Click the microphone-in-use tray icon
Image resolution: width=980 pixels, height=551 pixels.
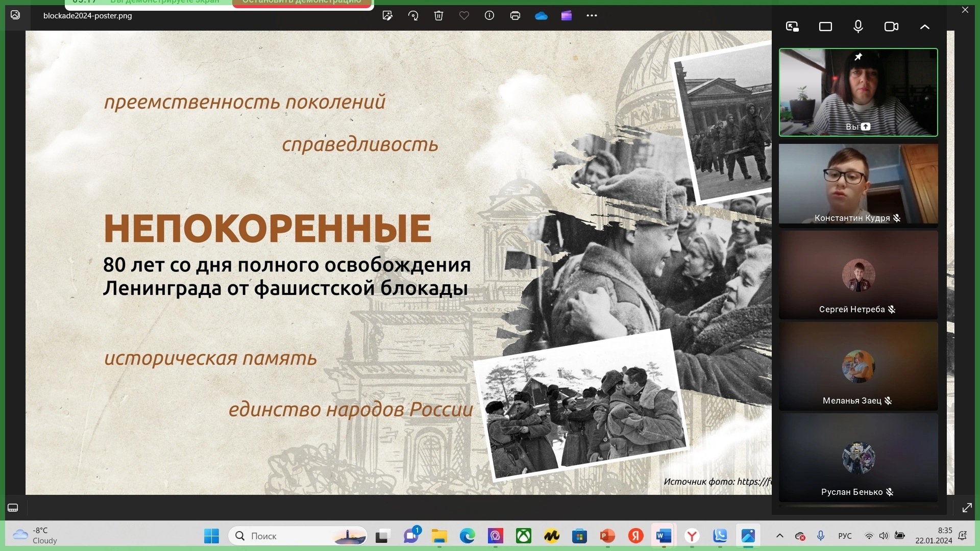point(820,536)
